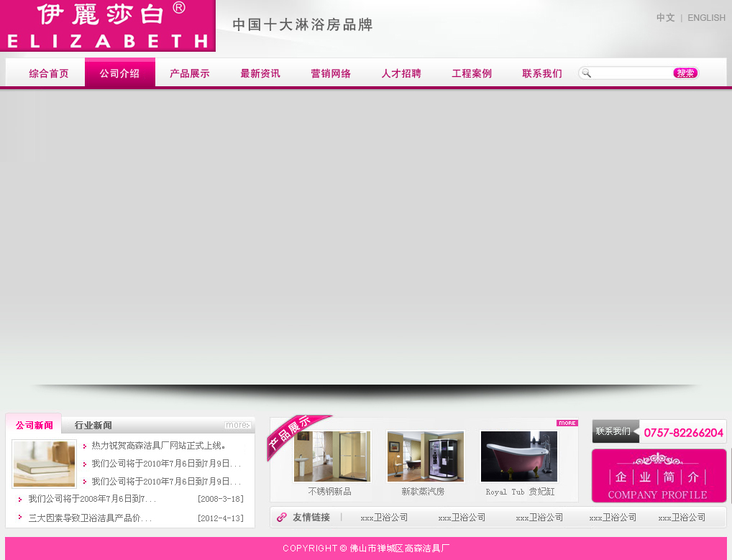Click the pink 搜索 search button
The height and width of the screenshot is (560, 732).
pos(685,73)
